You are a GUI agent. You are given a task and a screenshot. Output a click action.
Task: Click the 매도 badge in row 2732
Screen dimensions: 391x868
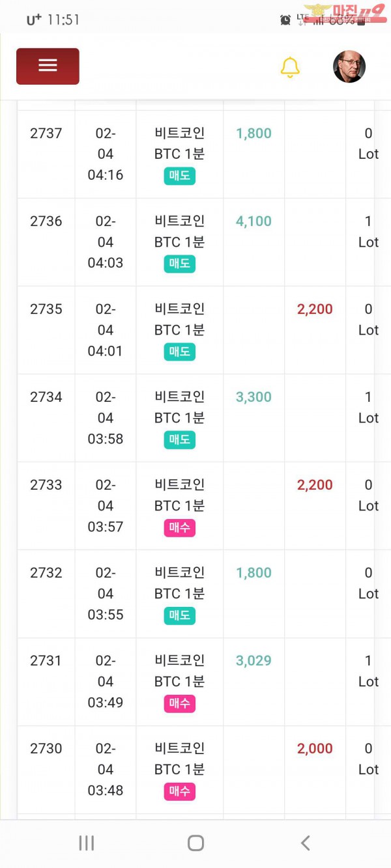point(179,615)
